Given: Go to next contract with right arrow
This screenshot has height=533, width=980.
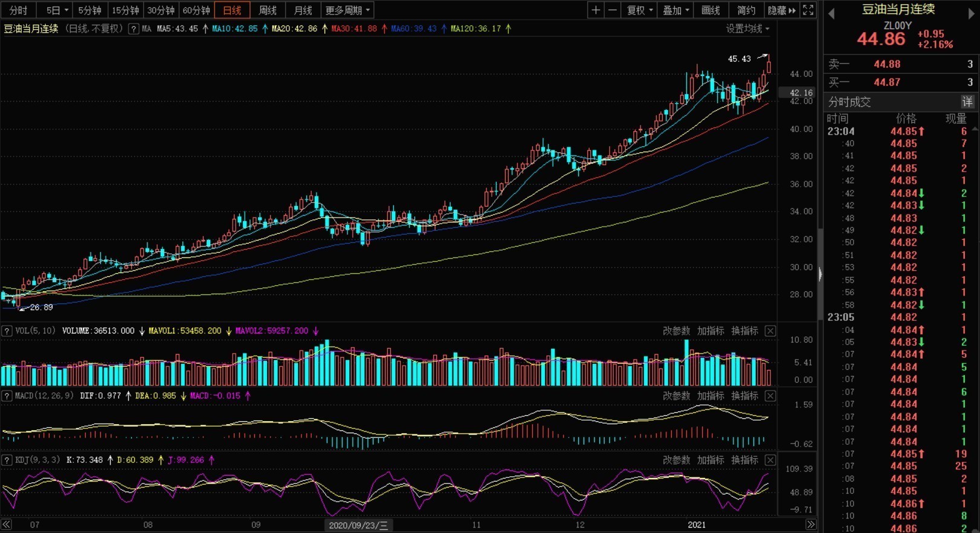Looking at the screenshot, I should [x=972, y=13].
